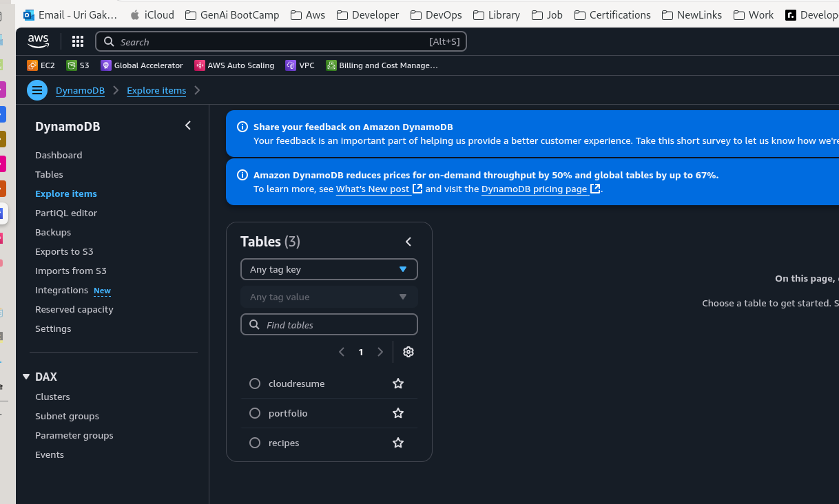The width and height of the screenshot is (839, 504).
Task: Open Exports to S3 in navigation
Action: click(64, 251)
